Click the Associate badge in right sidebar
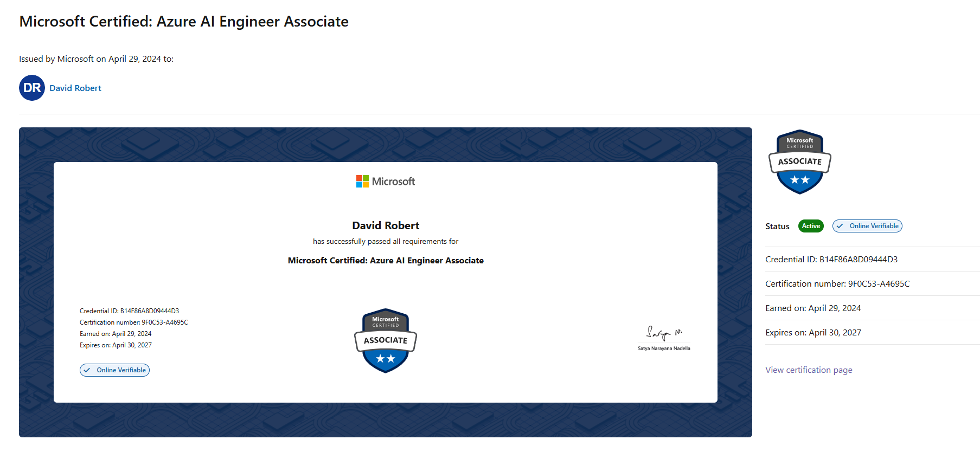This screenshot has height=459, width=980. tap(800, 161)
